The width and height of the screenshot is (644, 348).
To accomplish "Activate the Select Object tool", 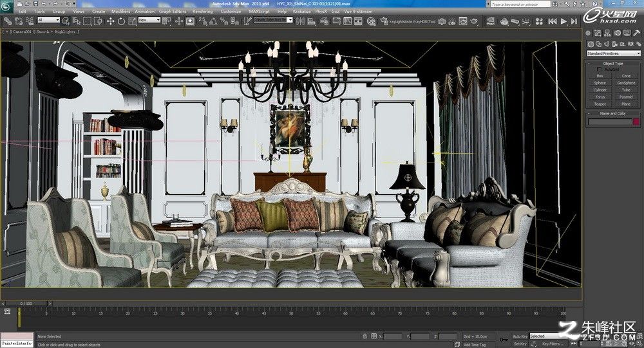I will tap(66, 21).
